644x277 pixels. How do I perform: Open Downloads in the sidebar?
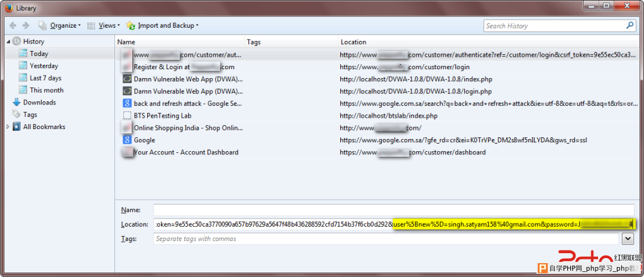coord(40,103)
